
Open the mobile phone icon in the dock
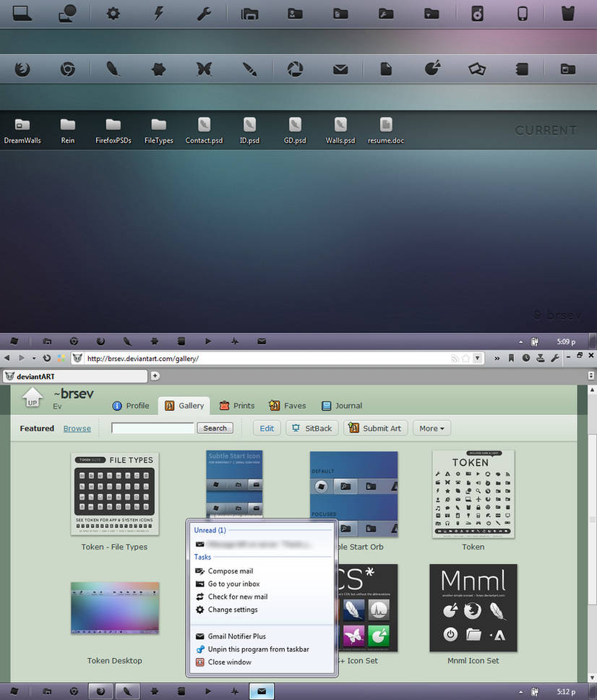(523, 14)
